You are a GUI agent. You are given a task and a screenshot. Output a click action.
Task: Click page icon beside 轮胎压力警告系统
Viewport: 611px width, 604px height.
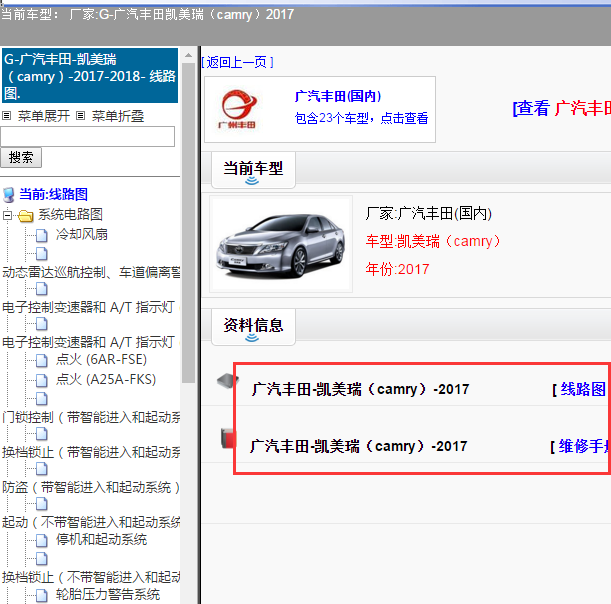pos(42,595)
